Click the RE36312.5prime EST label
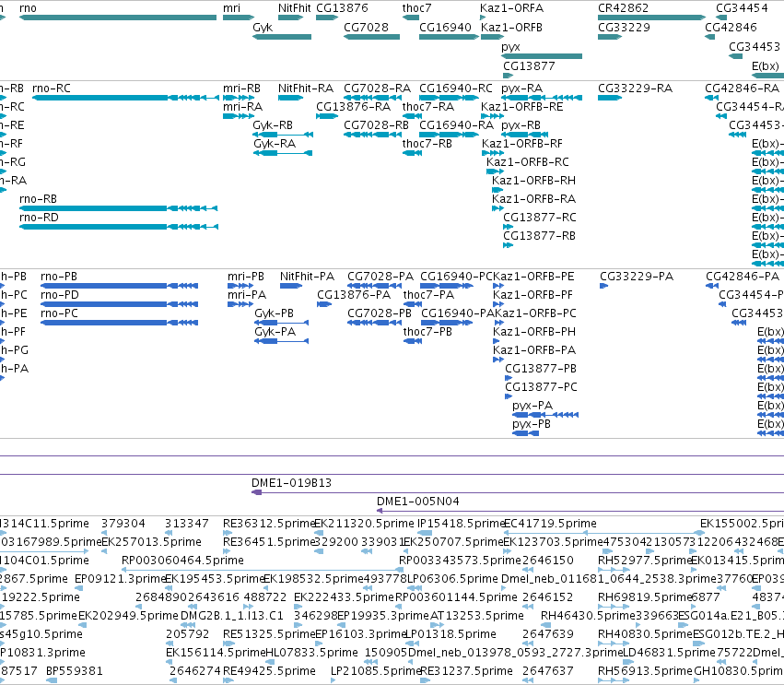 coord(269,524)
